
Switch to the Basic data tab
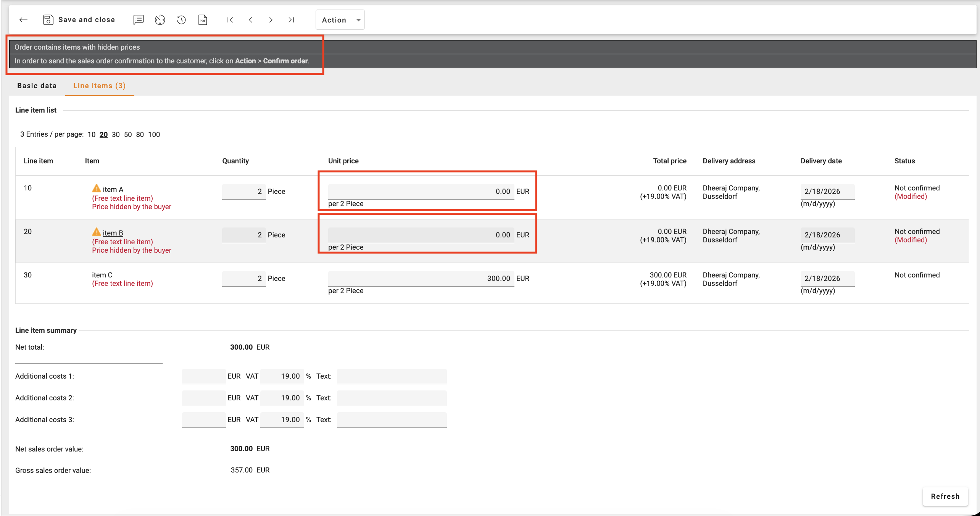pos(37,86)
